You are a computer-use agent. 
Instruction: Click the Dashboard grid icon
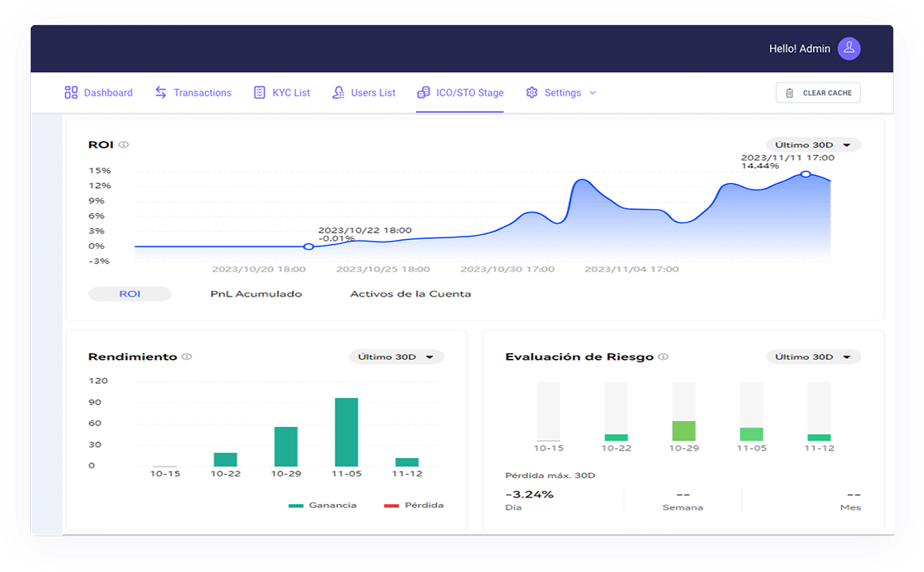(x=71, y=93)
